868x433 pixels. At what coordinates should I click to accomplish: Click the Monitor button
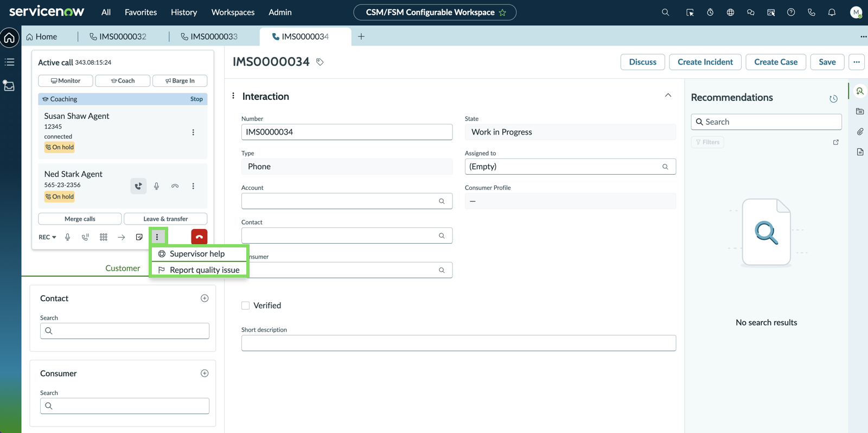click(66, 81)
